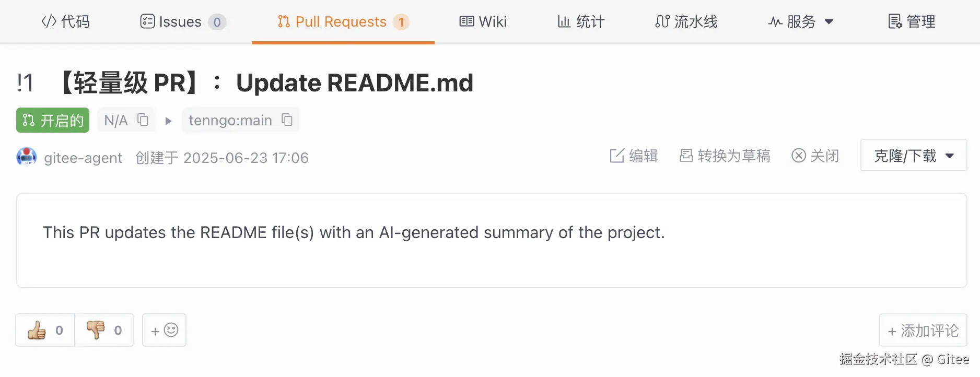
Task: Click the thumbs up reaction
Action: (x=45, y=330)
